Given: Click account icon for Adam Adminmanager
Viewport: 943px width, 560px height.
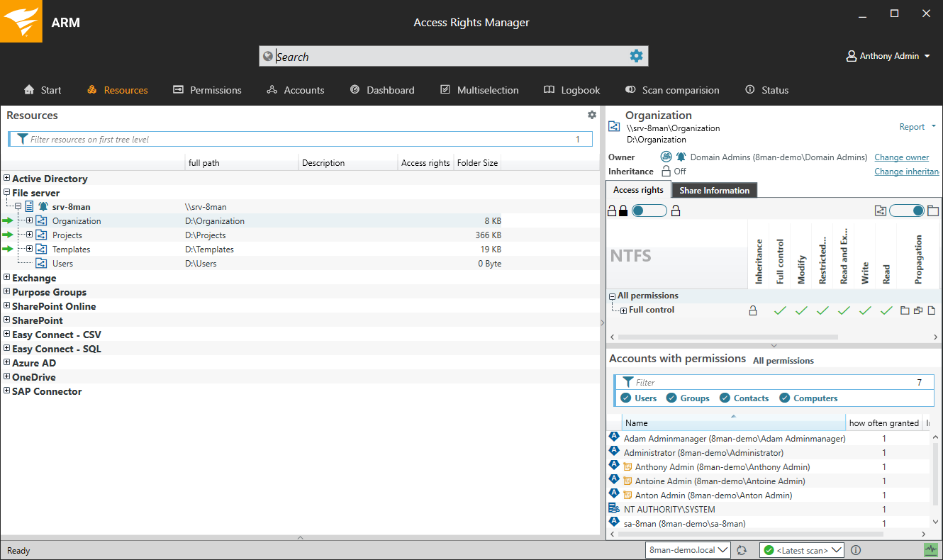Looking at the screenshot, I should point(614,437).
